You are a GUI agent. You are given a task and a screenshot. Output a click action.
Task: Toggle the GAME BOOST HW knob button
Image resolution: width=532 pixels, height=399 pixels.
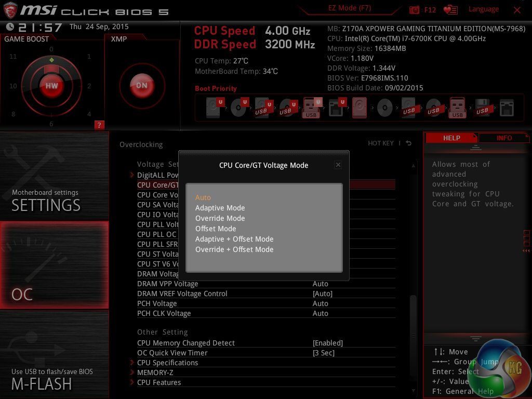51,86
